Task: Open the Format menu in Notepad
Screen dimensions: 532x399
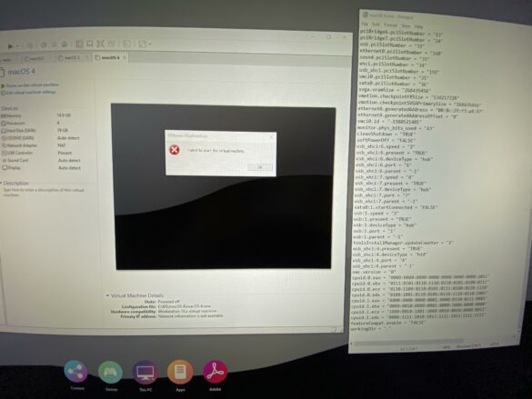Action: click(390, 25)
